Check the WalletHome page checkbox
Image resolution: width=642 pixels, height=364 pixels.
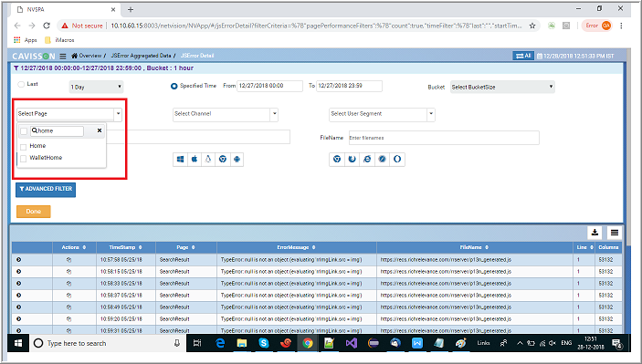(24, 158)
